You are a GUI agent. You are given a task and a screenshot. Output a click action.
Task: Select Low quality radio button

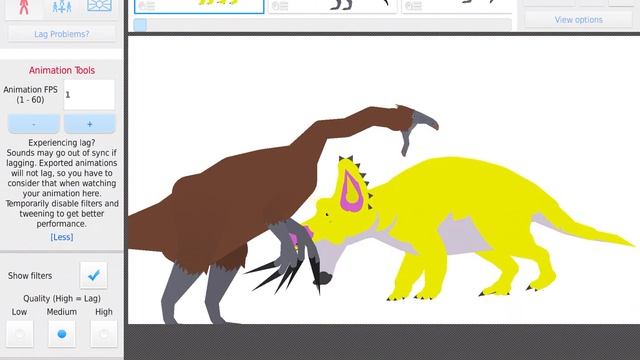pos(20,334)
